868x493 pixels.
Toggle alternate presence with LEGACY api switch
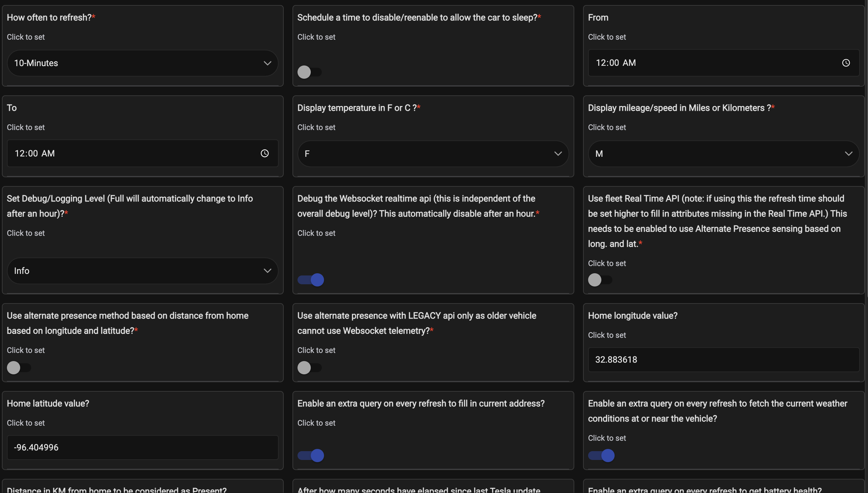[309, 368]
